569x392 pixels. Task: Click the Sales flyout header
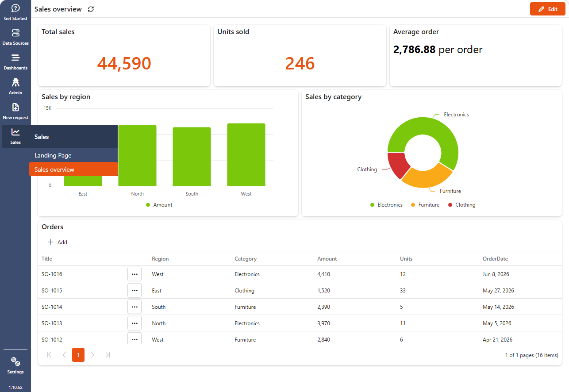[73, 137]
